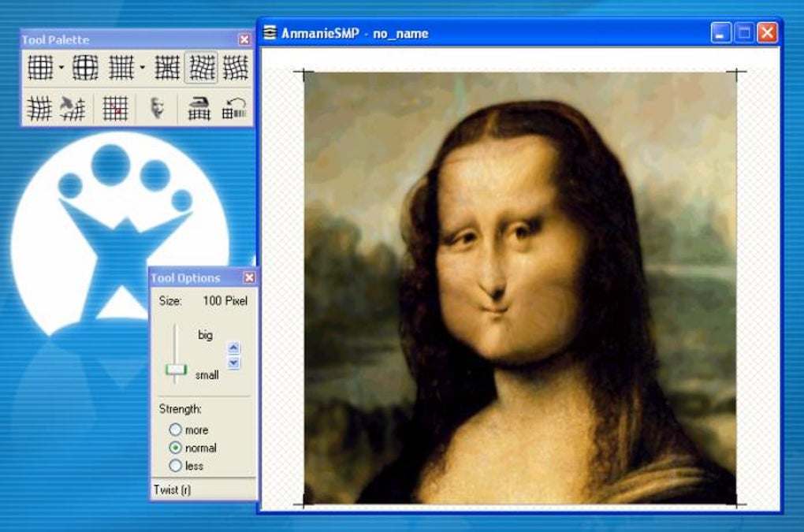The image size is (804, 532).
Task: Open dropdown arrow beside the third grid tool
Action: [x=142, y=67]
